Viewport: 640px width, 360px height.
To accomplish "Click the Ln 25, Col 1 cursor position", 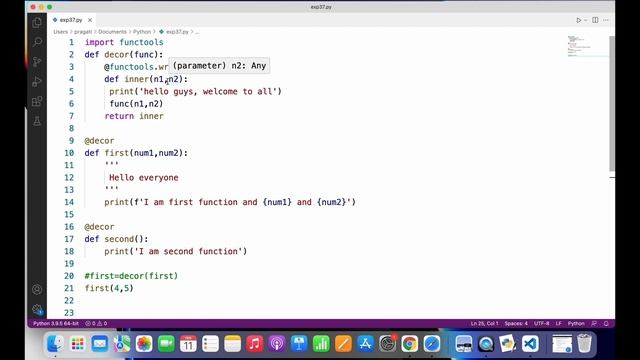I will click(484, 323).
